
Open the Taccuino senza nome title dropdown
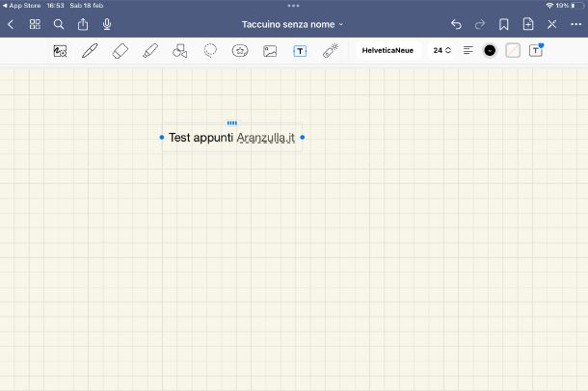(292, 25)
